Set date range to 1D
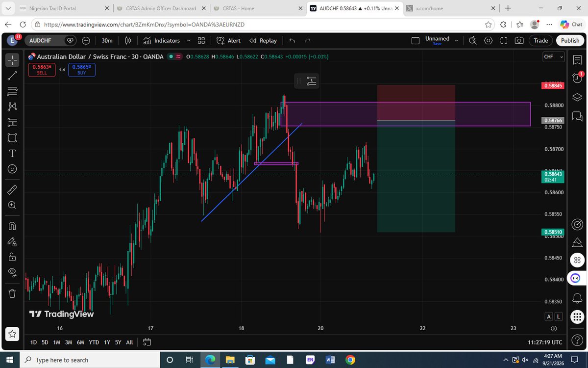588x368 pixels. (x=33, y=342)
